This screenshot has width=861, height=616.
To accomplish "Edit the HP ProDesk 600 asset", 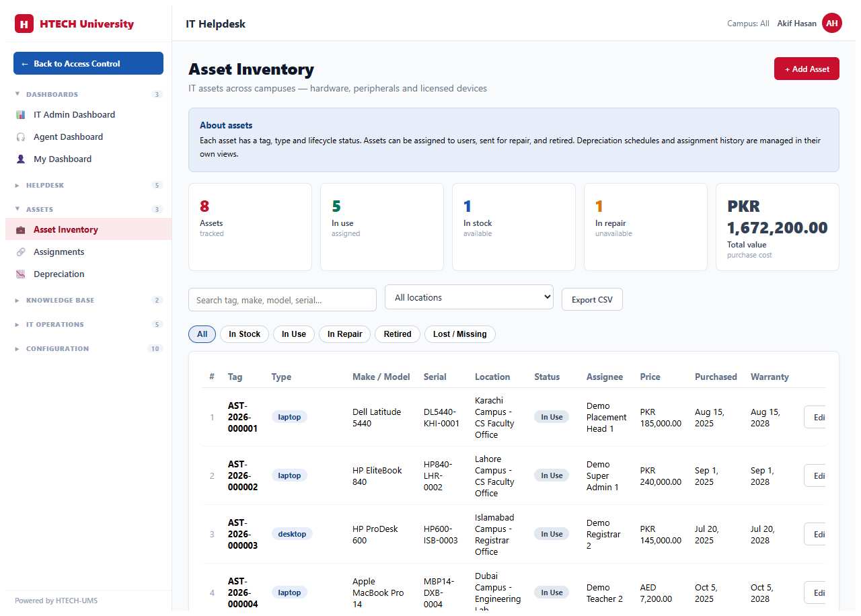I will [x=815, y=534].
